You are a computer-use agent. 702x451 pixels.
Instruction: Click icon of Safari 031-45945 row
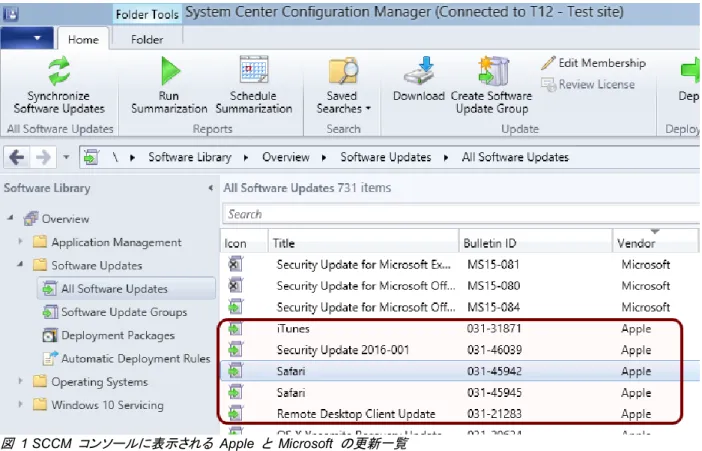pyautogui.click(x=235, y=393)
